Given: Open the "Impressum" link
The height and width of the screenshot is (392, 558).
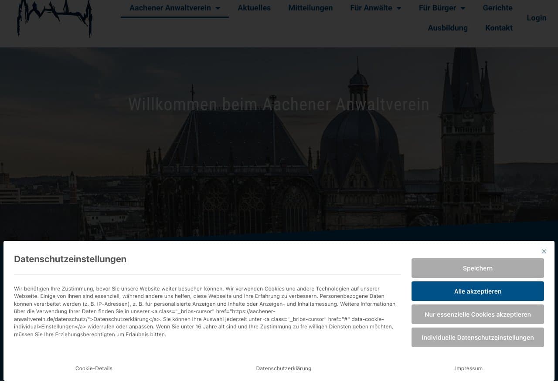Looking at the screenshot, I should pyautogui.click(x=469, y=368).
